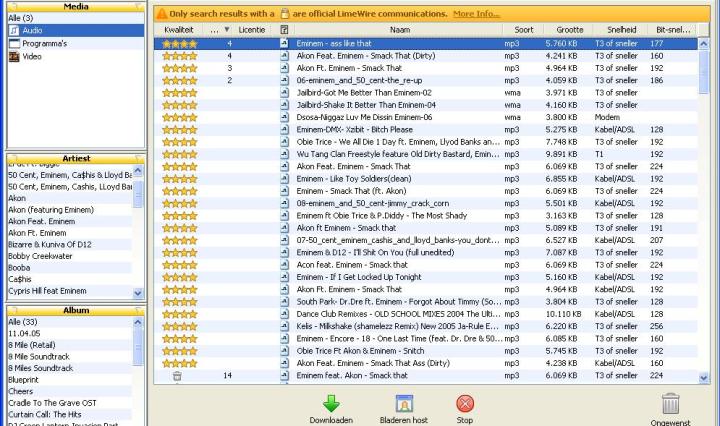
Task: Select the Audio media type icon
Action: pyautogui.click(x=13, y=30)
